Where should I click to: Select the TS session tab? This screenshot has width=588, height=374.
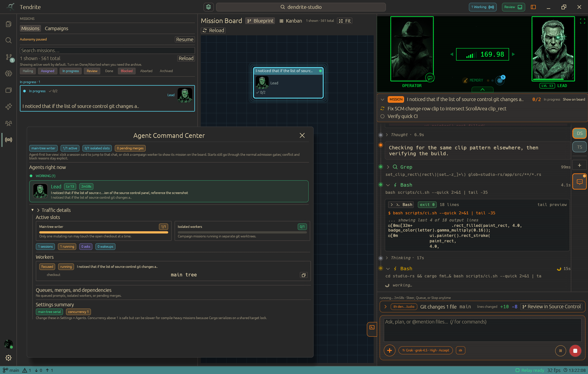(x=580, y=147)
